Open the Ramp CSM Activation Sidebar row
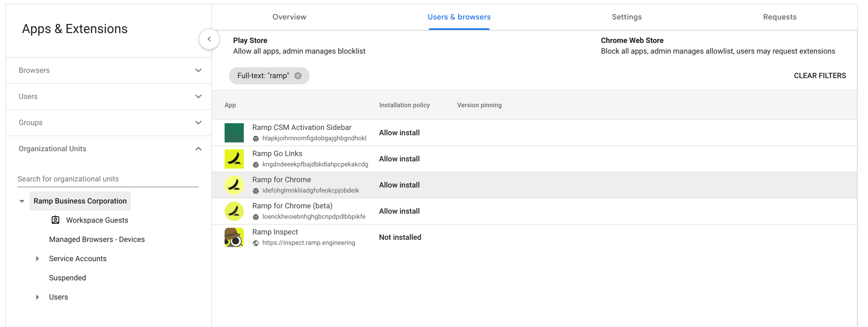This screenshot has width=868, height=327. (534, 133)
